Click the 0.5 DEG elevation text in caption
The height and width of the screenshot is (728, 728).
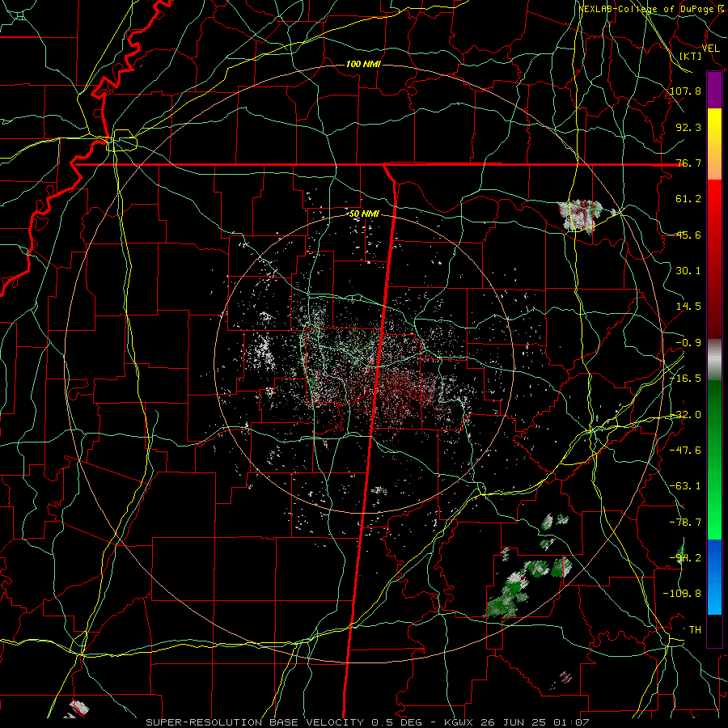396,722
